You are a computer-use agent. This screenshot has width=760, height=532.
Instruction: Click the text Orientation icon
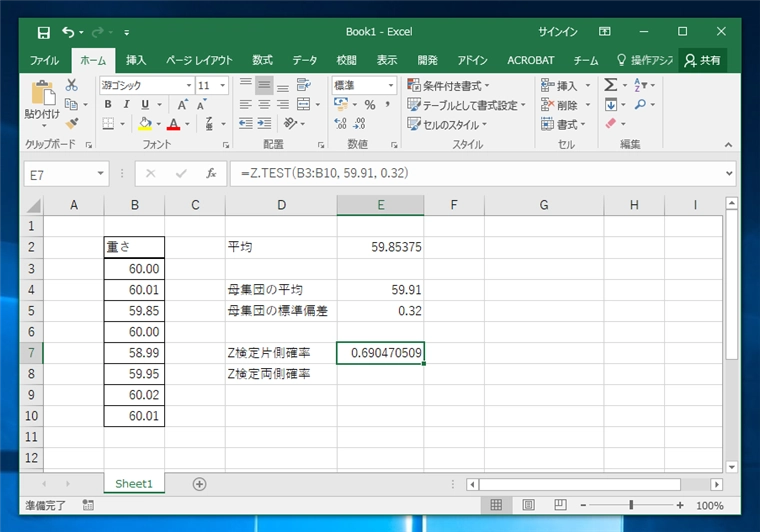290,124
